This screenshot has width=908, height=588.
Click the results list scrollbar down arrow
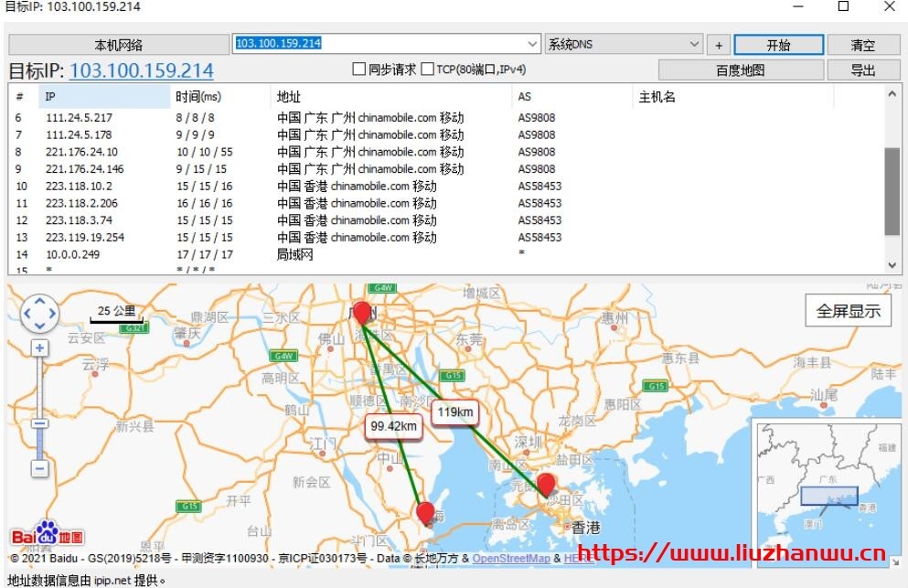pyautogui.click(x=893, y=265)
